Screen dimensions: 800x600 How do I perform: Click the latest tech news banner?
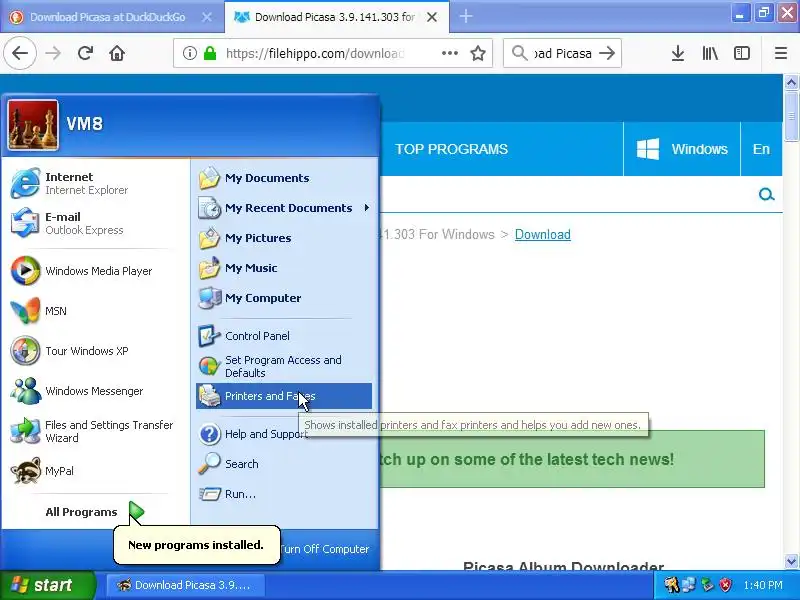click(x=571, y=459)
